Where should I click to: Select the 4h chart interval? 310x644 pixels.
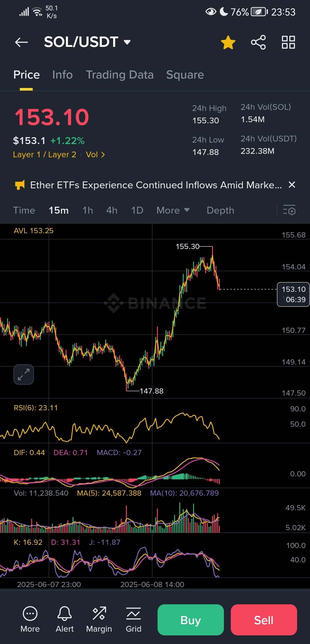[112, 210]
